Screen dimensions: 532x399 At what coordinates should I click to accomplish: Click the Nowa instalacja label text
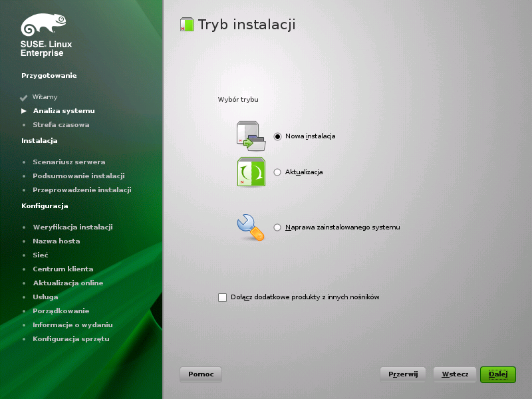pyautogui.click(x=311, y=136)
